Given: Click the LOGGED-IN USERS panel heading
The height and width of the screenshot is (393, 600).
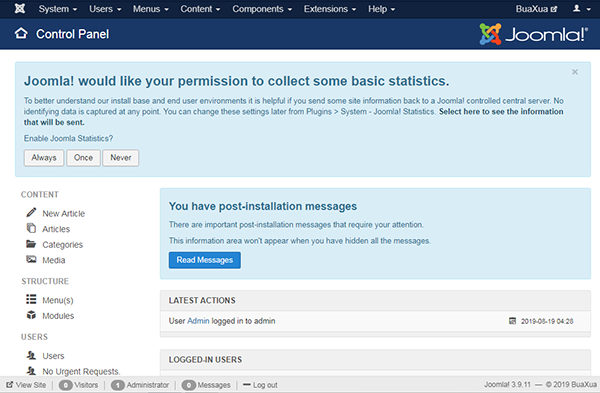Looking at the screenshot, I should point(205,360).
